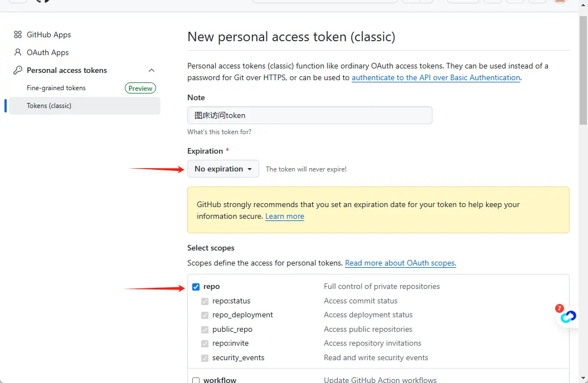
Task: Click the floating link widget with badge 7
Action: pos(567,316)
